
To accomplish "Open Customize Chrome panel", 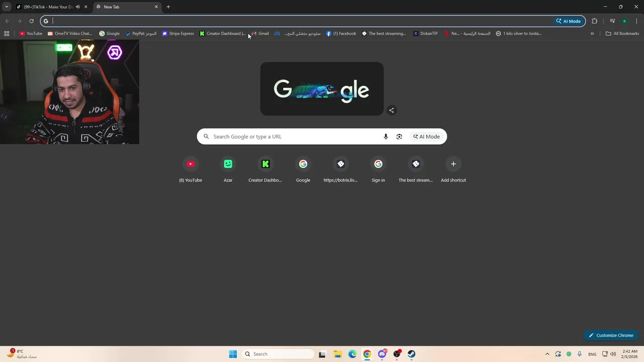I will coord(611,335).
